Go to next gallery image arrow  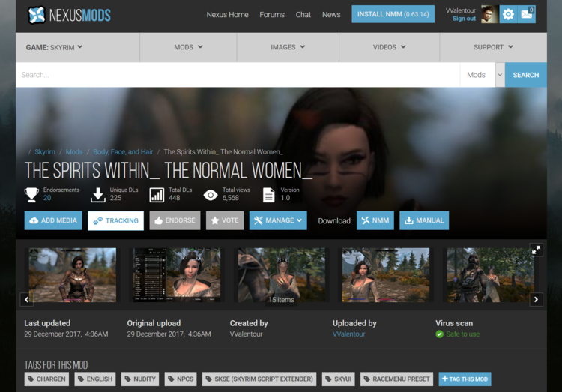[537, 299]
